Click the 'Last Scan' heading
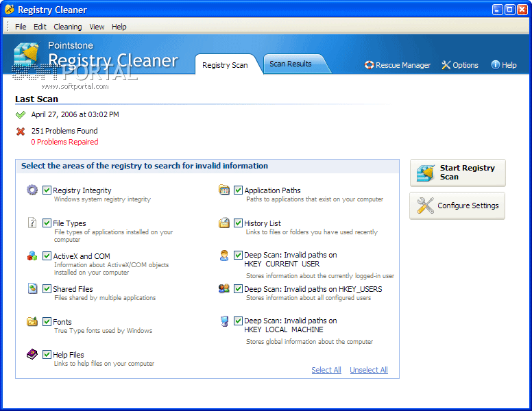The height and width of the screenshot is (411, 532). (36, 99)
